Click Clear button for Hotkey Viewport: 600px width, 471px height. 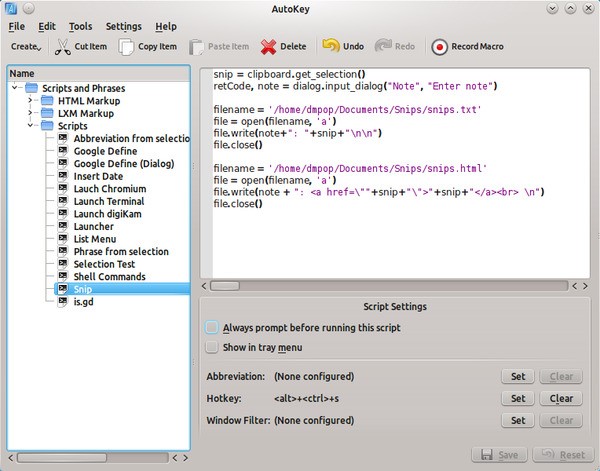point(561,399)
